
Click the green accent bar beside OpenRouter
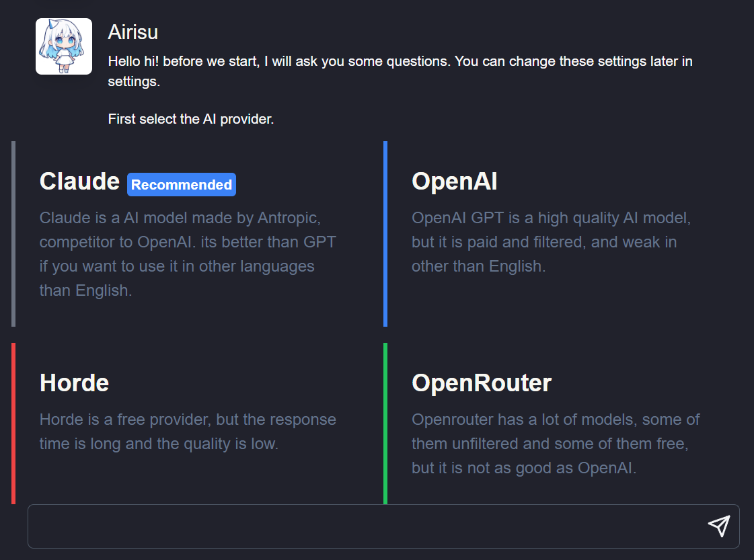click(x=385, y=424)
